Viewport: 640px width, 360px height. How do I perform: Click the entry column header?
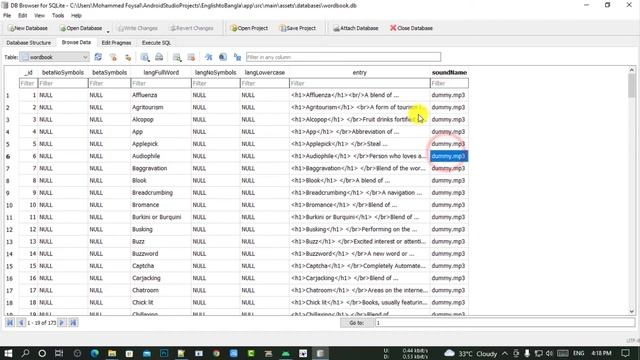click(x=360, y=73)
